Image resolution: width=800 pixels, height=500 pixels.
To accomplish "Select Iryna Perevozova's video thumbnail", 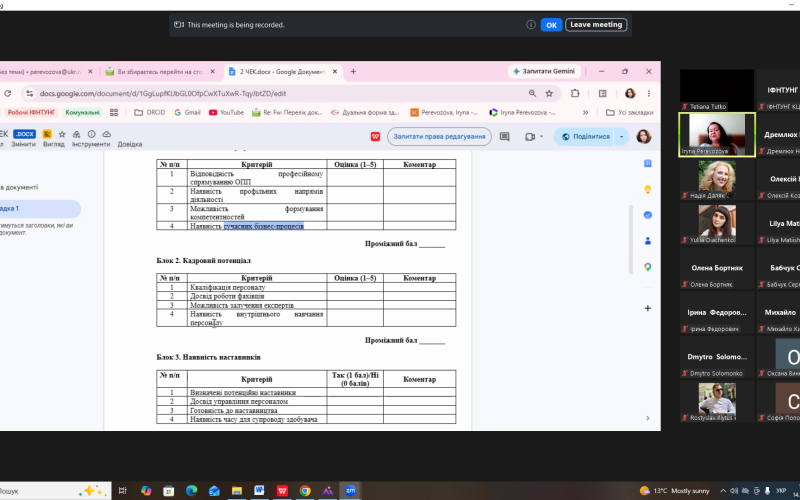I will pos(717,134).
